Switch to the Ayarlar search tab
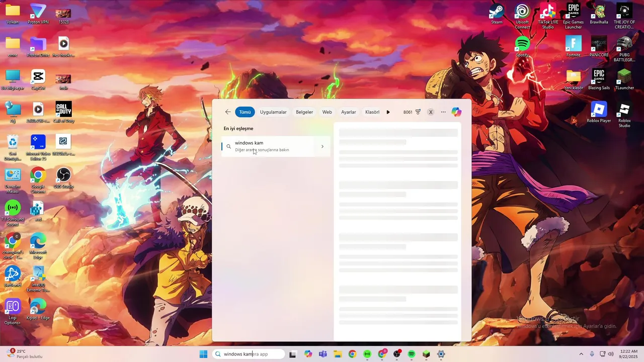This screenshot has width=644, height=362. tap(348, 112)
